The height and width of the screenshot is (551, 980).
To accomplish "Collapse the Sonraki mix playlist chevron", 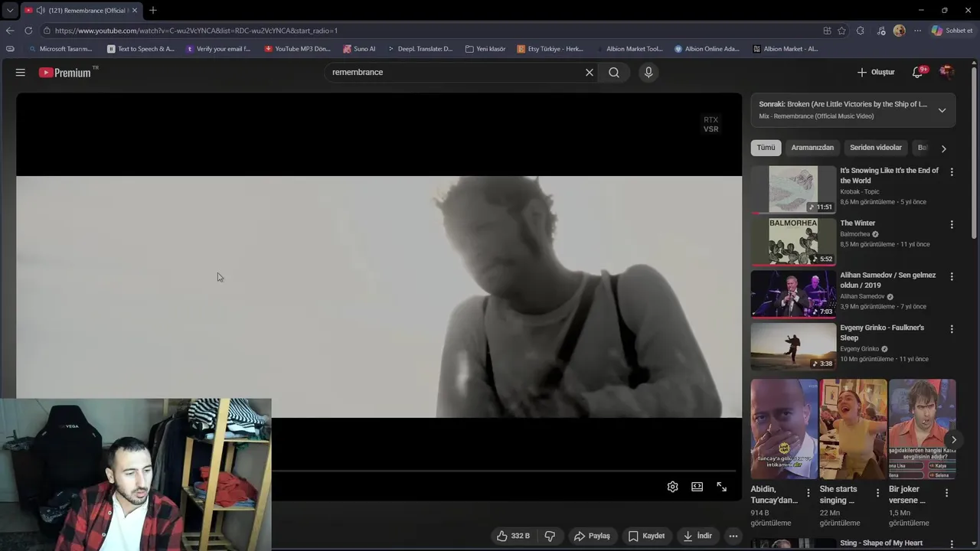I will tap(942, 110).
